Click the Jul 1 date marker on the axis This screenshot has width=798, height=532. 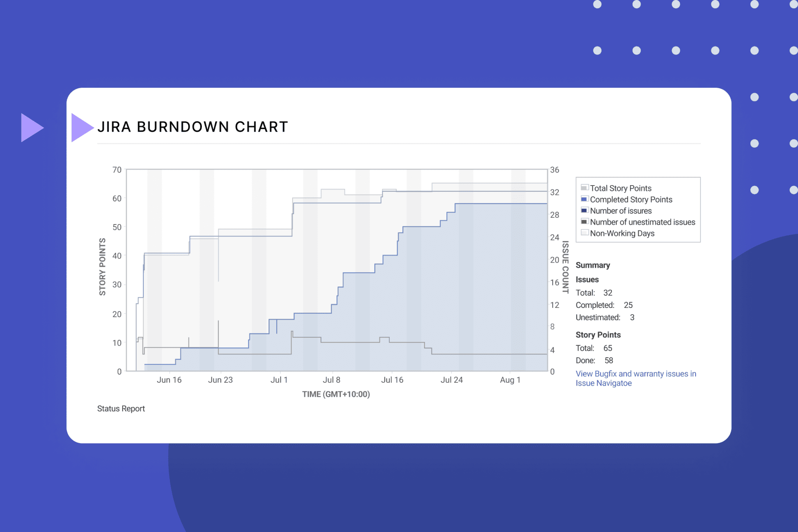[x=279, y=380]
